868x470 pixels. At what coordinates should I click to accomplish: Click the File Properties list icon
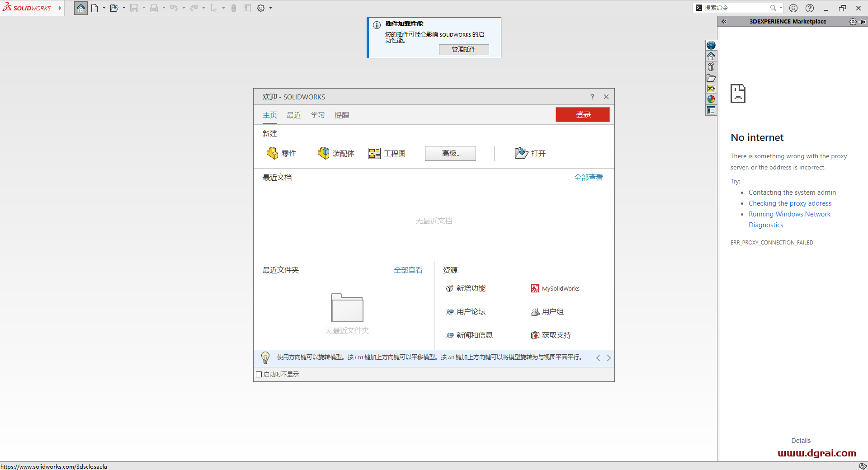coord(247,8)
